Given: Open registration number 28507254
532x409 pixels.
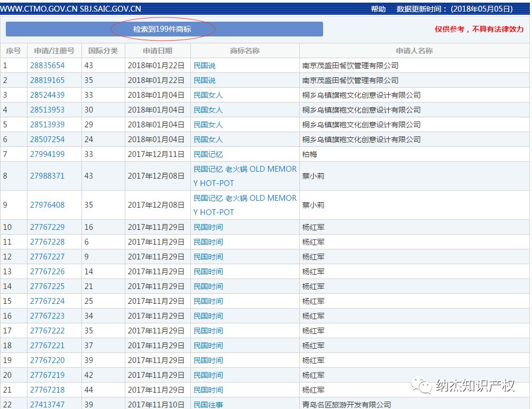Looking at the screenshot, I should coord(47,140).
